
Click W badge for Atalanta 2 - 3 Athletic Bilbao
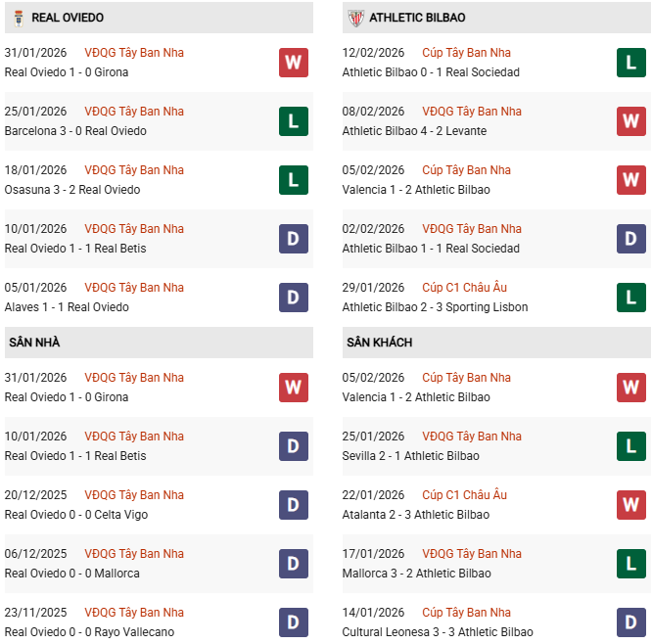630,505
